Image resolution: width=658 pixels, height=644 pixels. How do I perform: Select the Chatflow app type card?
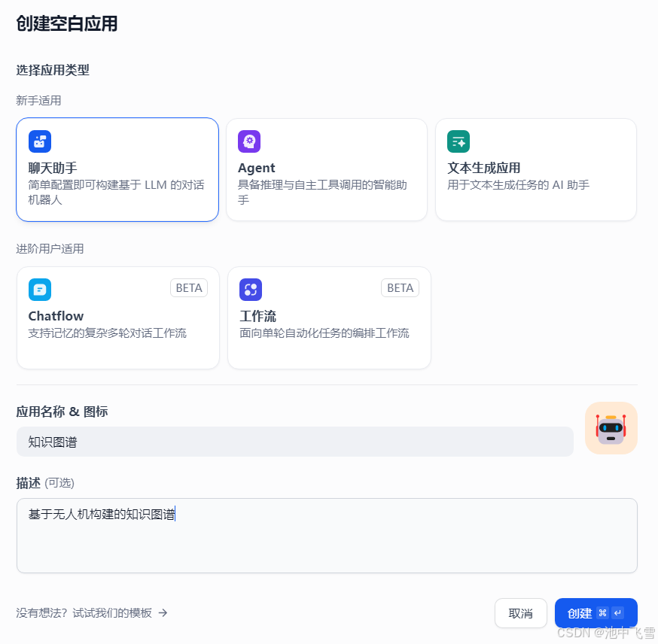(118, 317)
